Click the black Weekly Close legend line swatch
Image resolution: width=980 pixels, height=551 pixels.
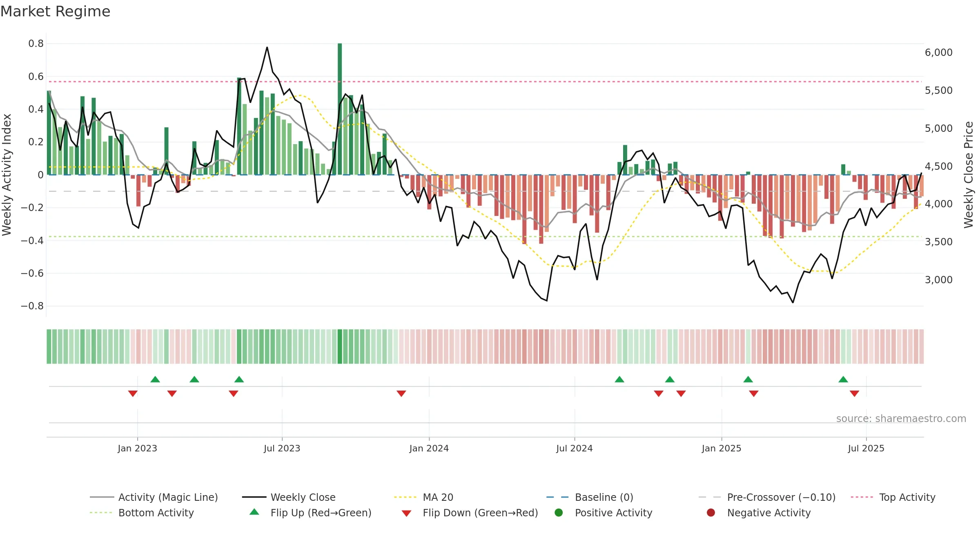pos(254,497)
